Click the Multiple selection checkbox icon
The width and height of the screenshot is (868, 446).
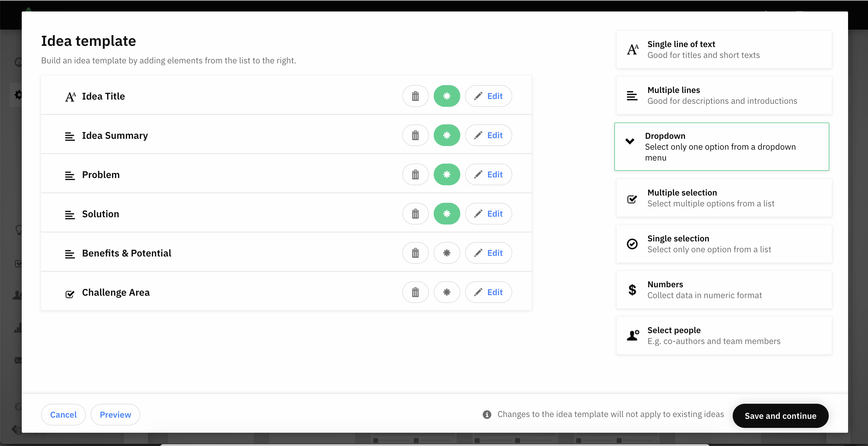[x=632, y=199]
